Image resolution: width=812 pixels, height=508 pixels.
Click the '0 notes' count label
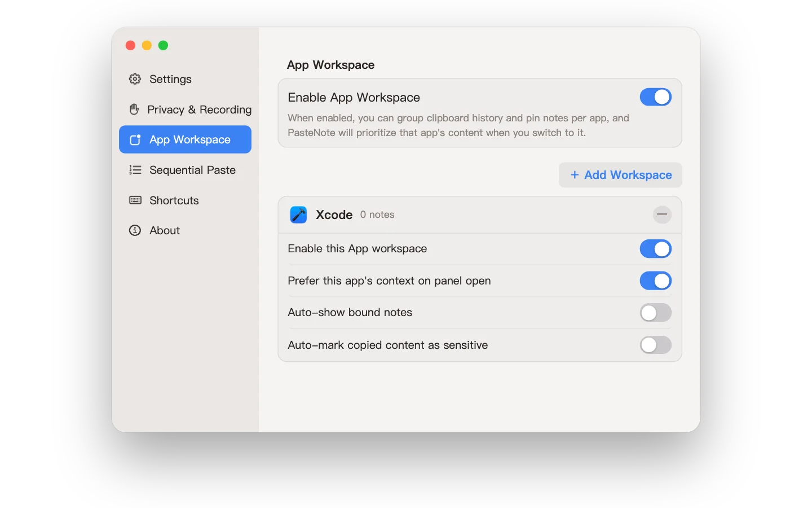[377, 214]
